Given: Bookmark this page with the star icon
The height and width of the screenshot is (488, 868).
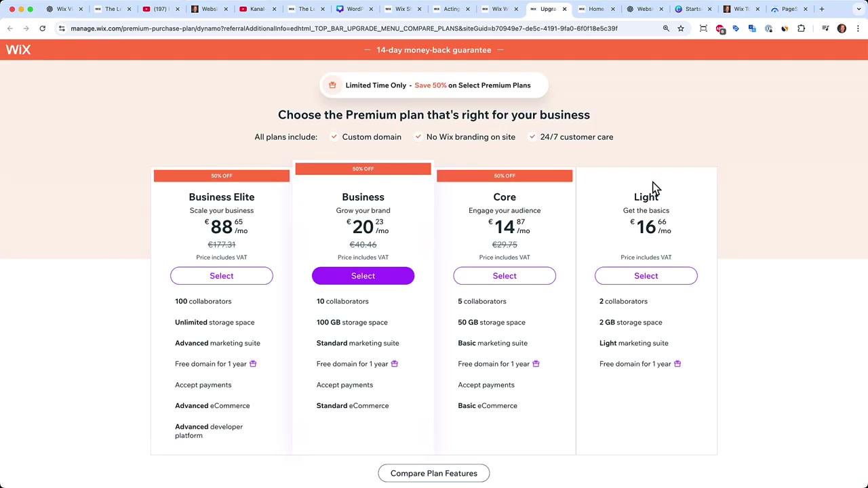Looking at the screenshot, I should [681, 28].
